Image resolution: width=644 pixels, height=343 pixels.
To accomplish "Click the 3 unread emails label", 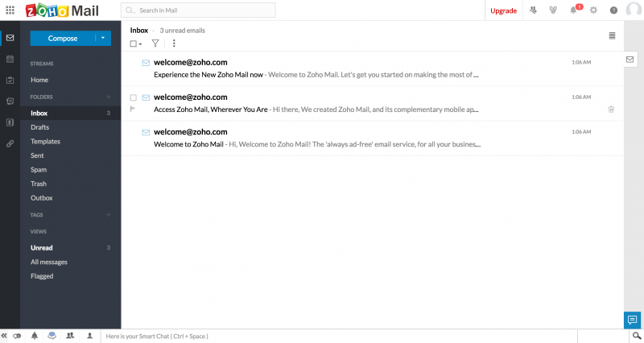I will [183, 31].
